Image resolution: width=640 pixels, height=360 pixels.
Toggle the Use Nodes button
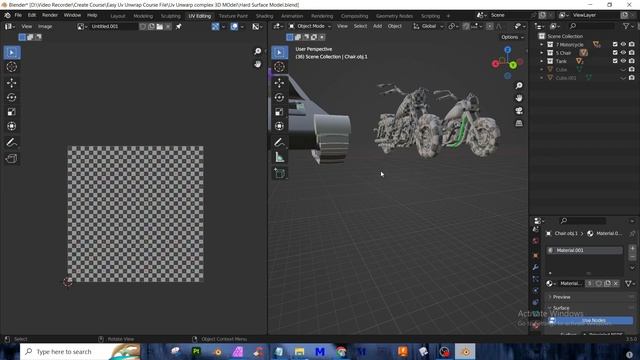click(591, 320)
